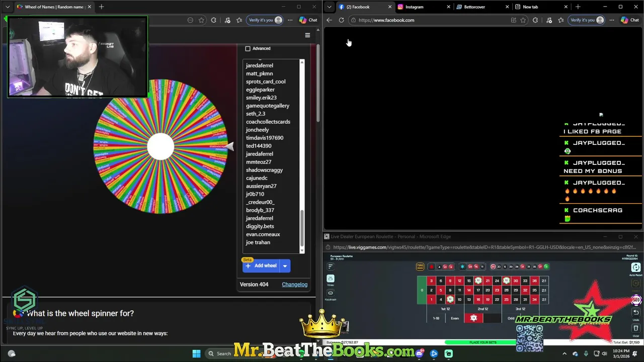This screenshot has height=362, width=644.
Task: Refresh the Facebook page
Action: [x=341, y=20]
